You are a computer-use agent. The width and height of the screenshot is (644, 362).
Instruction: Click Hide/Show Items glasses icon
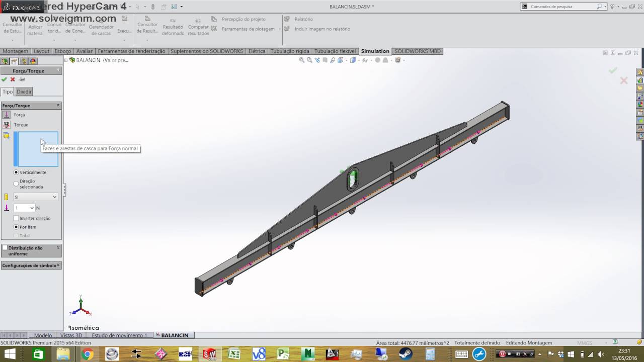[x=366, y=60]
